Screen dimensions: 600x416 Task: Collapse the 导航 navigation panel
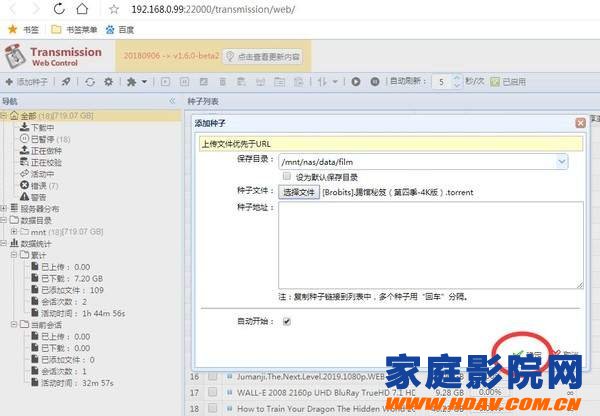point(172,101)
